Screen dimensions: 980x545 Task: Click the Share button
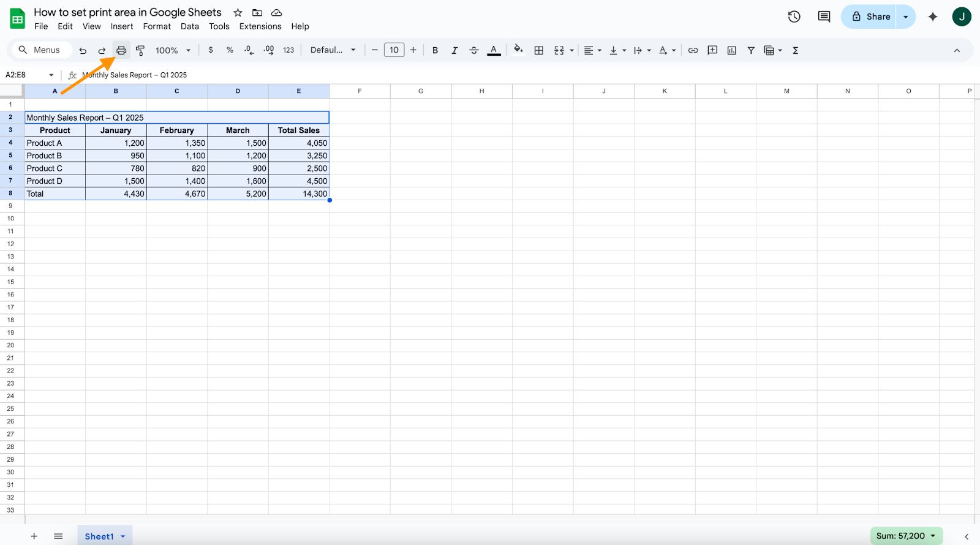tap(870, 17)
